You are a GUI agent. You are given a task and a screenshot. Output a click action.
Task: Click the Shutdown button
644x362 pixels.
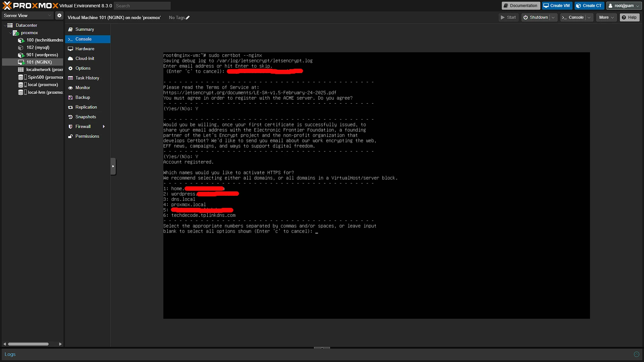click(536, 17)
